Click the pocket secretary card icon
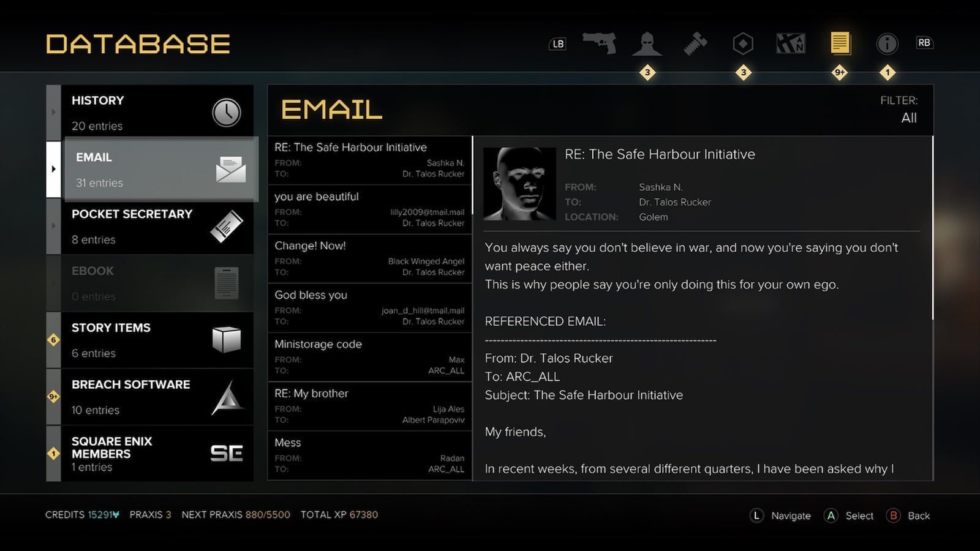Image resolution: width=980 pixels, height=551 pixels. 227,226
